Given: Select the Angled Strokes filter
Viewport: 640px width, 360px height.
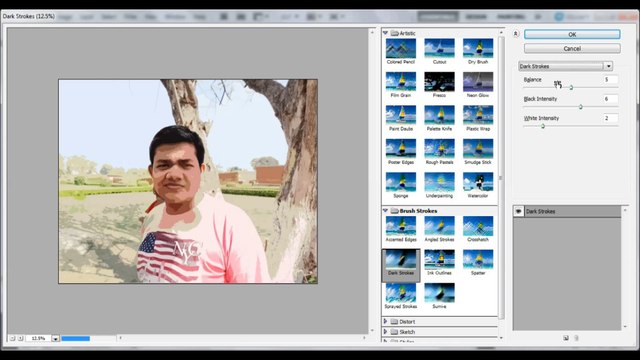Looking at the screenshot, I should [x=439, y=226].
